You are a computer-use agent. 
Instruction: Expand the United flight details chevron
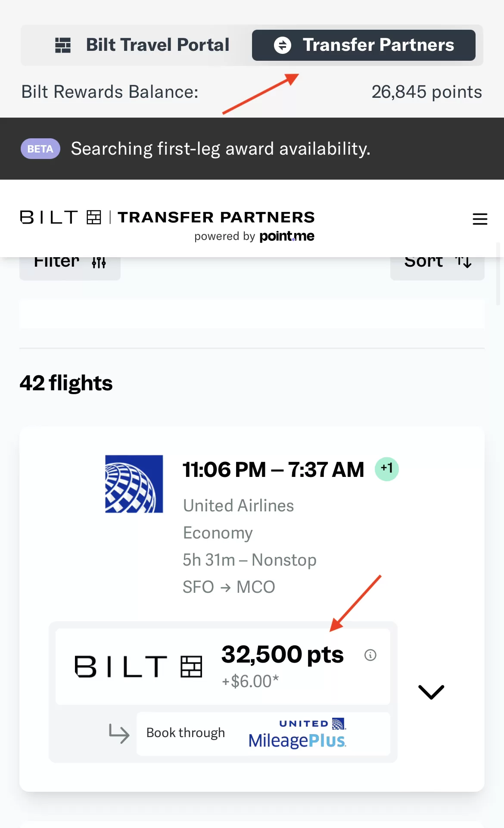[x=431, y=692]
